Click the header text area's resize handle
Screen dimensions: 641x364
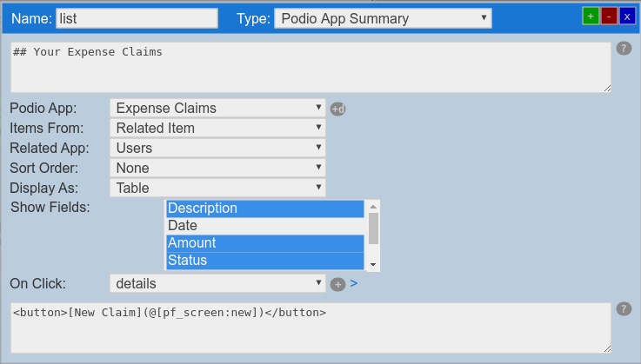[607, 89]
